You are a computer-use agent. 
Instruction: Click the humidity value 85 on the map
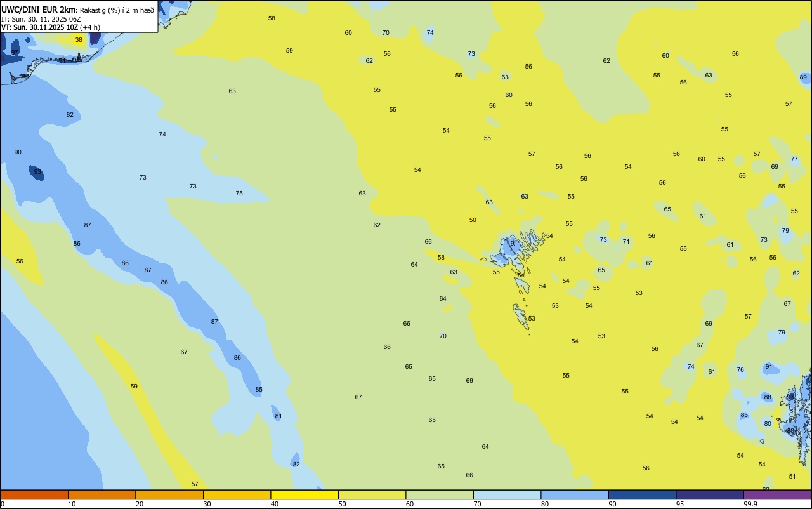(x=259, y=390)
